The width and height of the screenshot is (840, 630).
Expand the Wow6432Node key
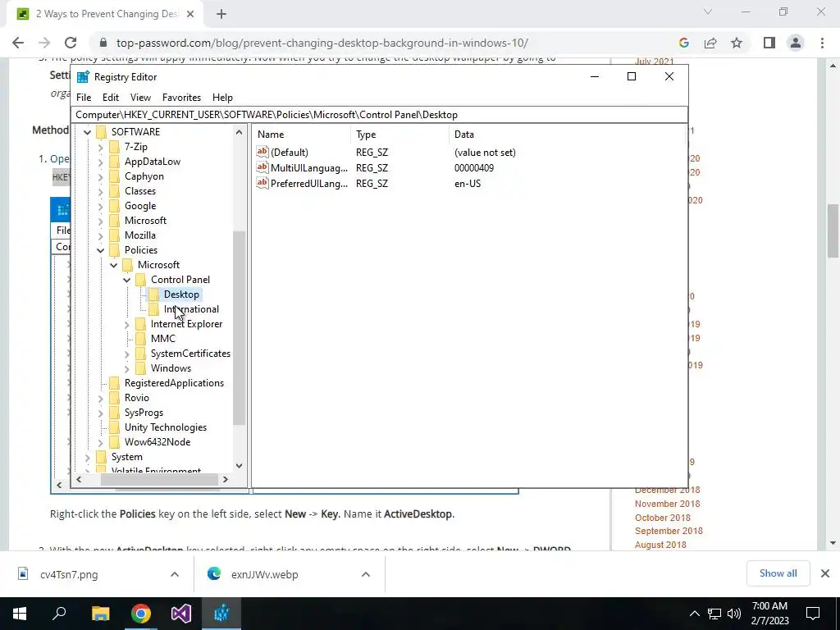100,442
